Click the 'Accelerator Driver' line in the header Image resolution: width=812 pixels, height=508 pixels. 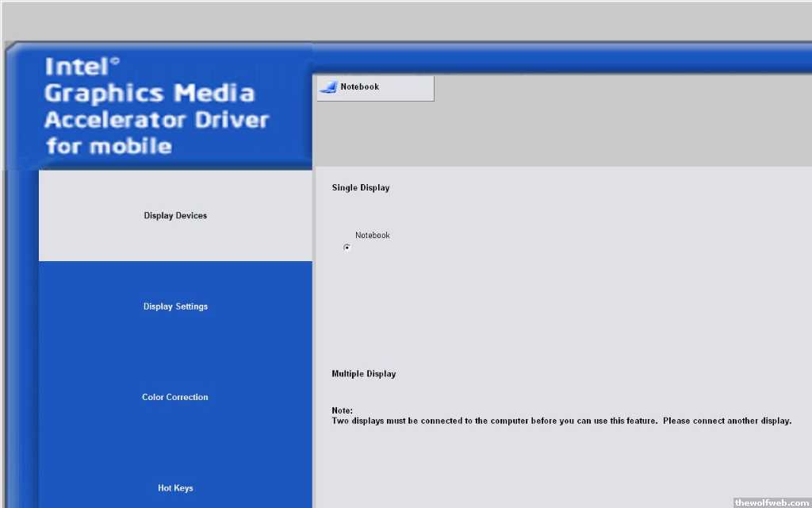tap(156, 120)
